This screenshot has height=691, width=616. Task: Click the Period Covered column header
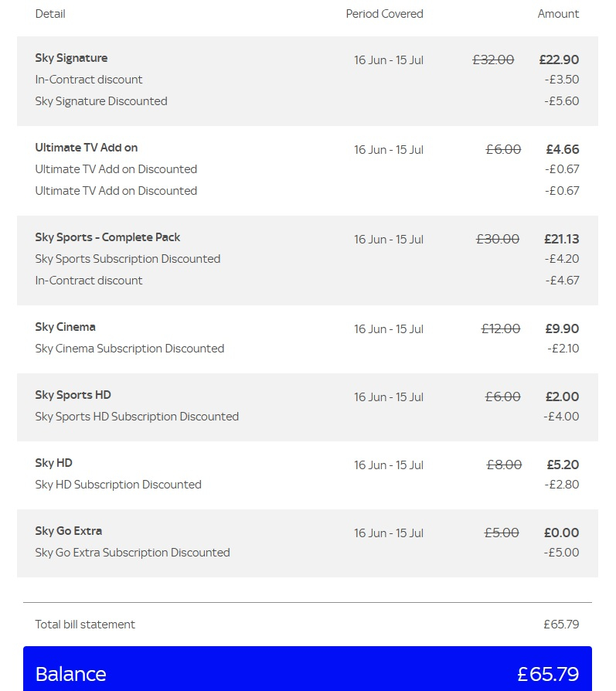tap(385, 14)
